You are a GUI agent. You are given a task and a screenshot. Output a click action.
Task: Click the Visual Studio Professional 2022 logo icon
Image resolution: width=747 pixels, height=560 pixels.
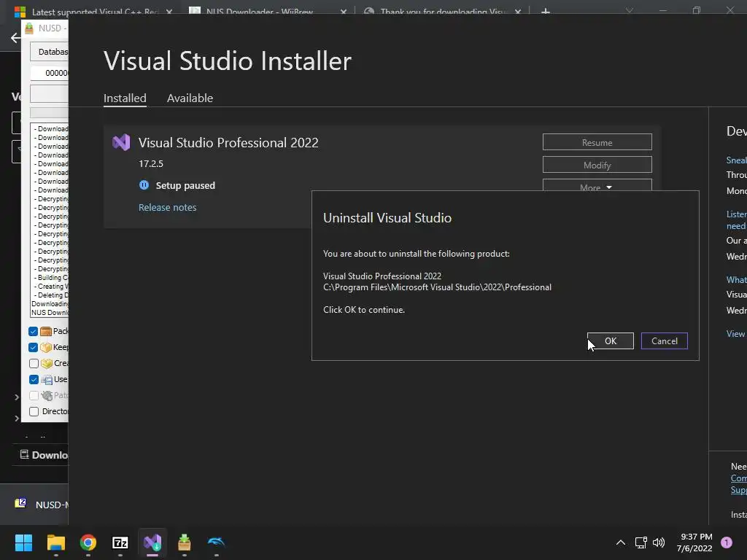point(121,142)
